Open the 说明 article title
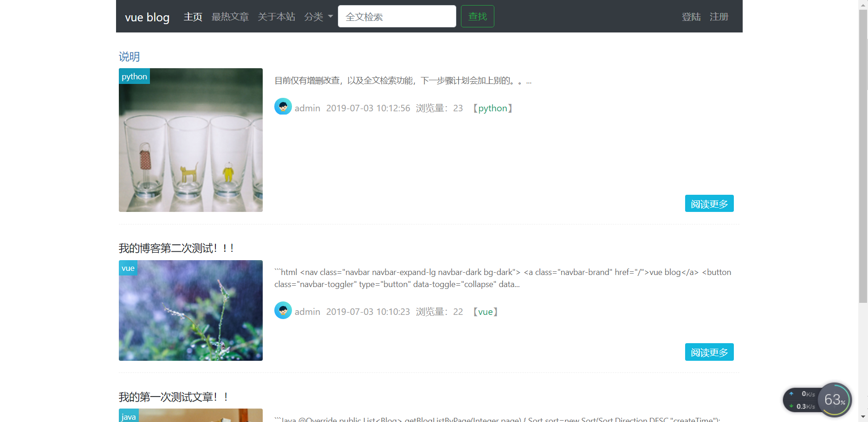The height and width of the screenshot is (422, 868). coord(129,57)
